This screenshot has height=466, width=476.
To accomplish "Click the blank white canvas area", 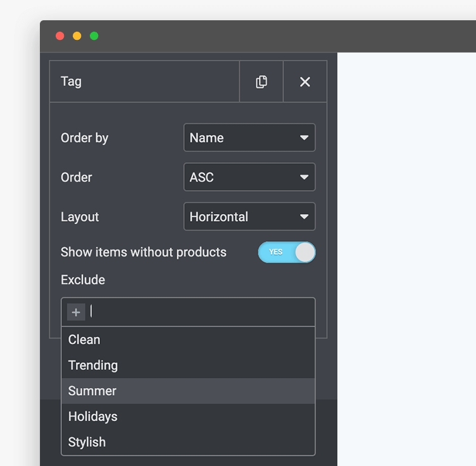I will click(x=406, y=253).
